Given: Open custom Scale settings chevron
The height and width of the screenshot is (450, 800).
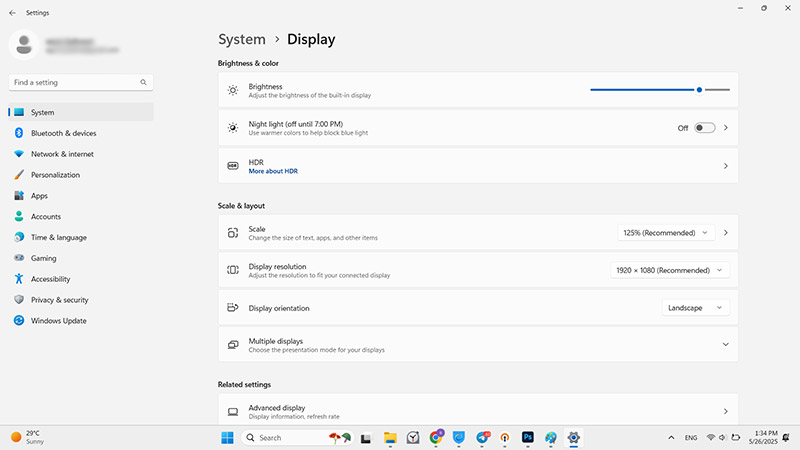Looking at the screenshot, I should [x=726, y=233].
